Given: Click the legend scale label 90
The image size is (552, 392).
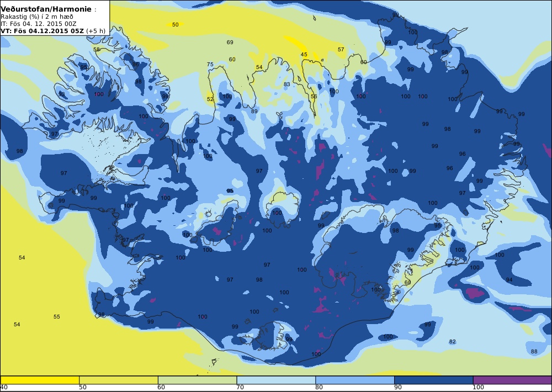Looking at the screenshot, I should (x=398, y=388).
